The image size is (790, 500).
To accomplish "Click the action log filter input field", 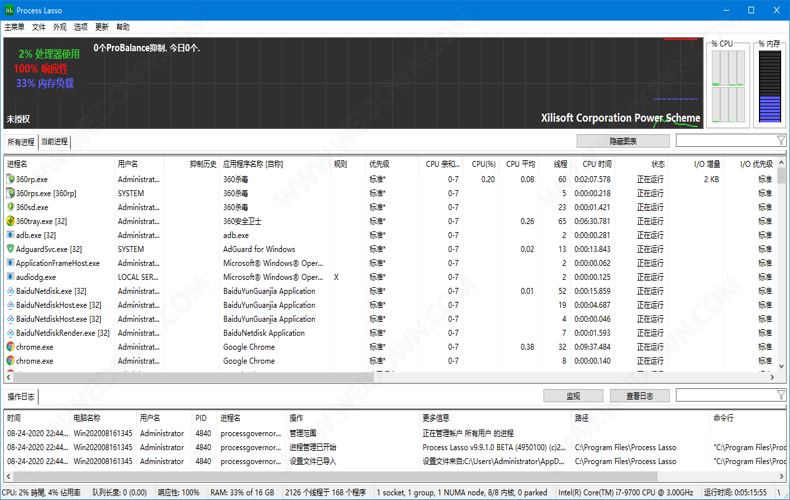I will 726,395.
